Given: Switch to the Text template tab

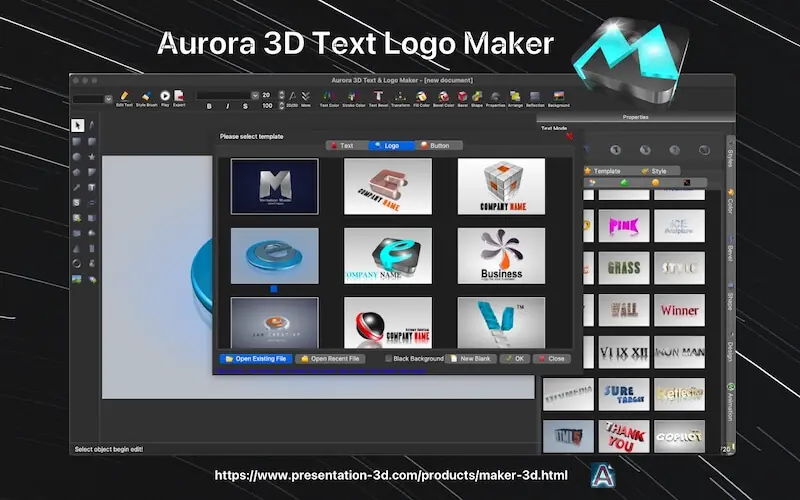Looking at the screenshot, I should 347,145.
